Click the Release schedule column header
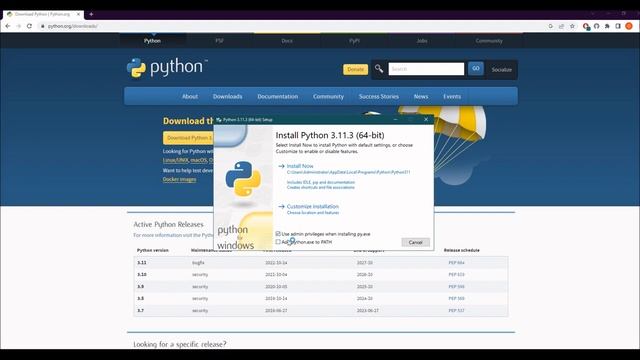 pyautogui.click(x=462, y=250)
